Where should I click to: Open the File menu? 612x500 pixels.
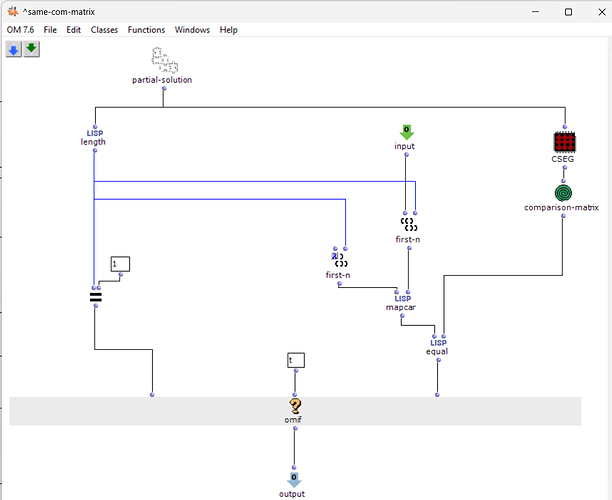click(50, 30)
